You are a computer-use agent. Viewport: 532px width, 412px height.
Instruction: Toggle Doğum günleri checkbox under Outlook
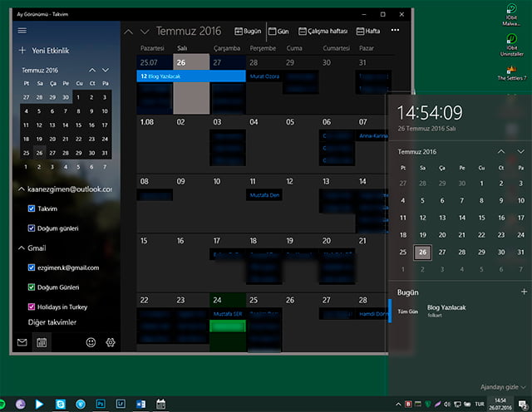pos(32,228)
